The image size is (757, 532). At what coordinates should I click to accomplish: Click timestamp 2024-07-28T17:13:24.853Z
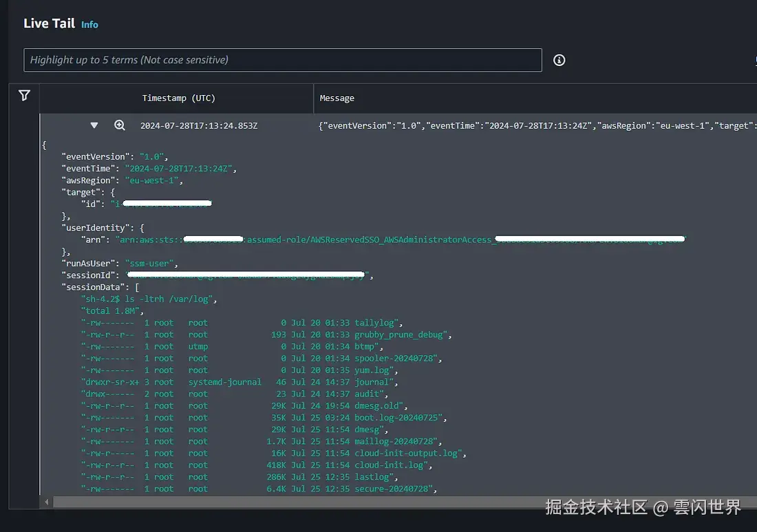click(x=199, y=125)
